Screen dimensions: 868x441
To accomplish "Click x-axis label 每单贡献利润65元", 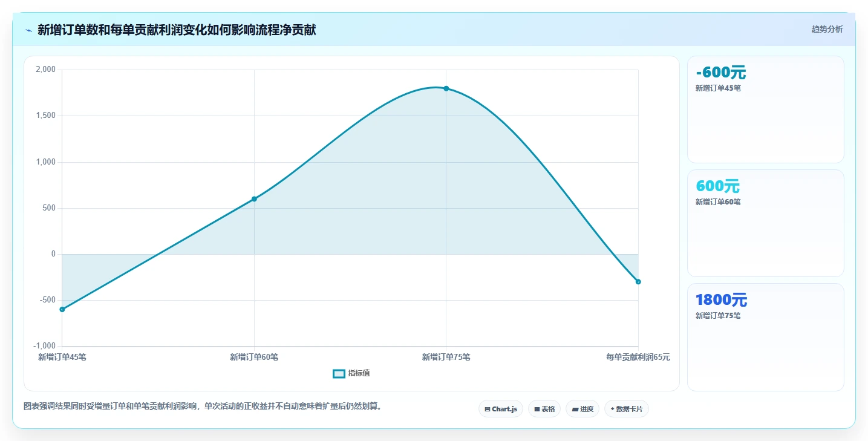I will pyautogui.click(x=638, y=358).
